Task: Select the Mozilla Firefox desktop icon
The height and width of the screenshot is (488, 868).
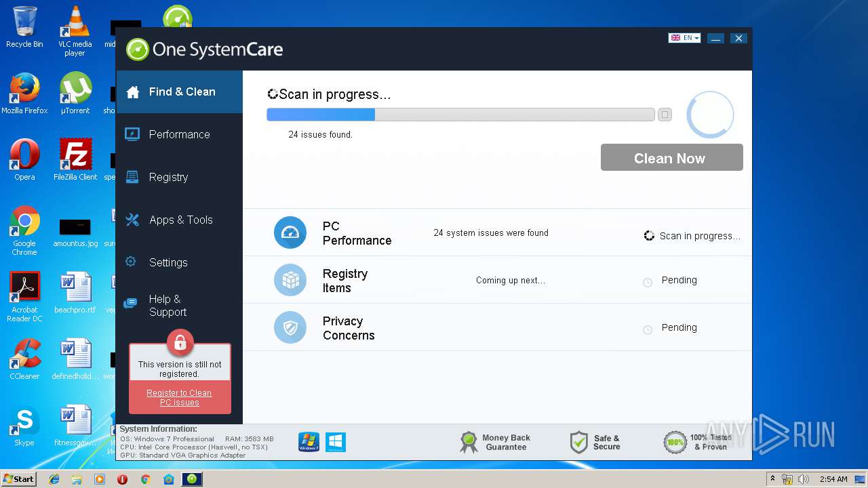Action: click(x=24, y=94)
